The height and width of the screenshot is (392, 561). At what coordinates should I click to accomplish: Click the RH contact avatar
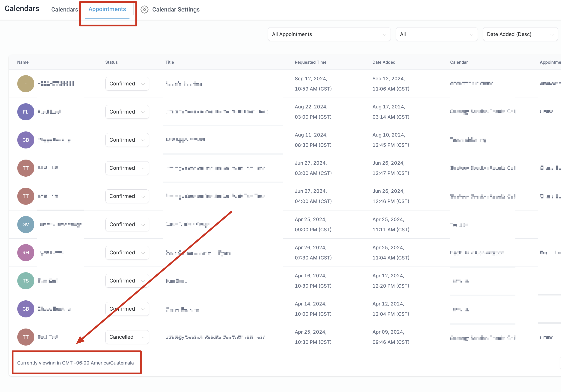click(26, 253)
